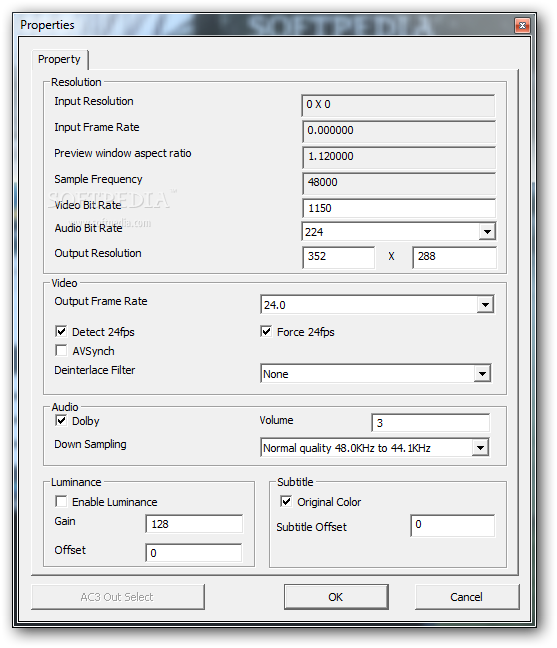
Task: Click the 'Input Resolution' label
Action: pos(94,101)
